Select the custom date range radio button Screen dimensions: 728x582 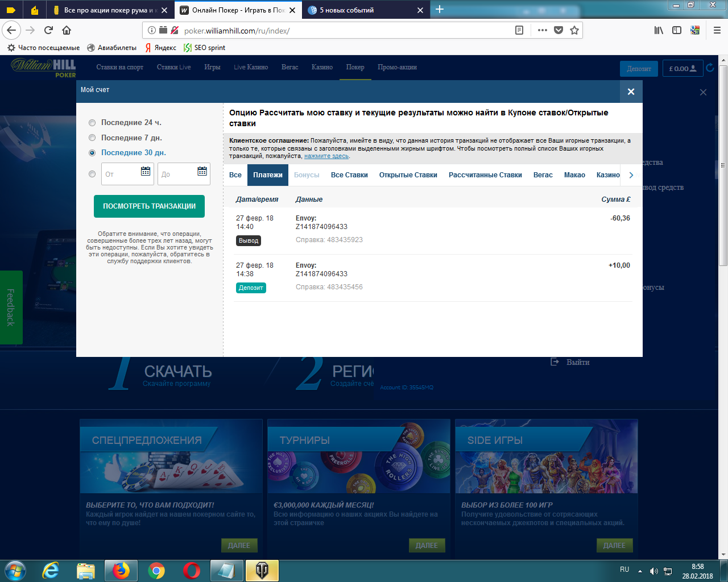(x=92, y=174)
